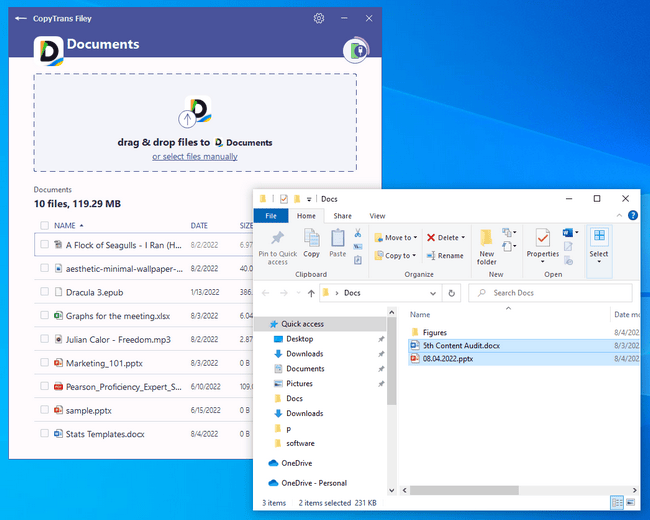Click Properties icon in Open group
This screenshot has height=520, width=650.
(543, 238)
